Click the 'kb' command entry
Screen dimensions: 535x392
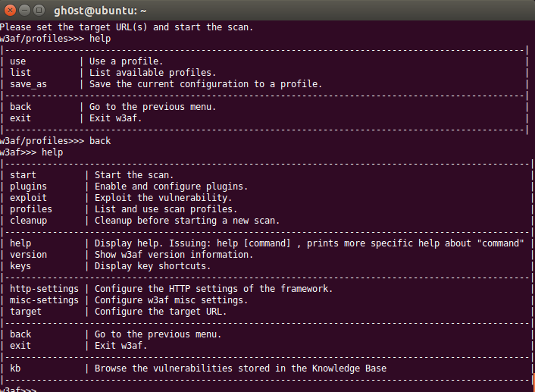(15, 368)
